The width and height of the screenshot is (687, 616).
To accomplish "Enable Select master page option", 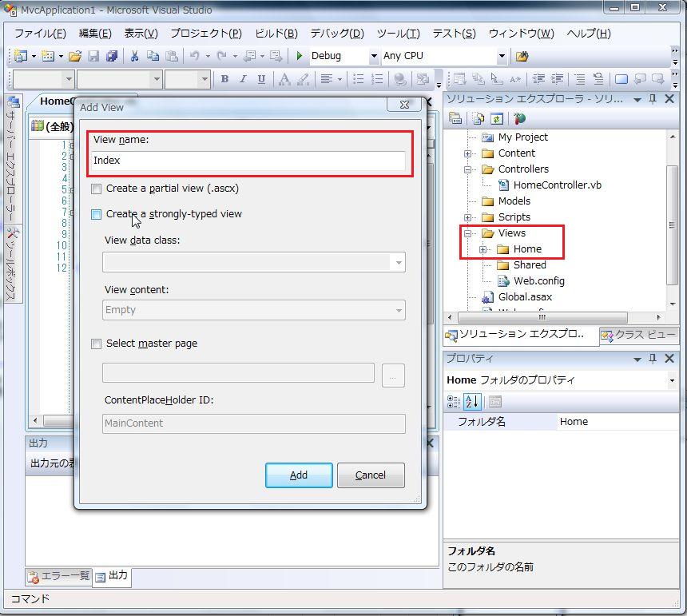I will (96, 344).
